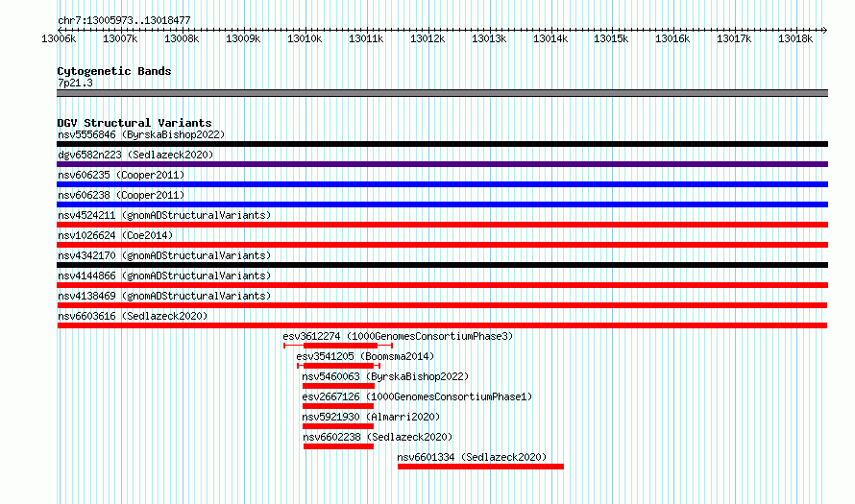Click the 13009k ruler label
Image resolution: width=855 pixels, height=504 pixels.
coord(243,39)
